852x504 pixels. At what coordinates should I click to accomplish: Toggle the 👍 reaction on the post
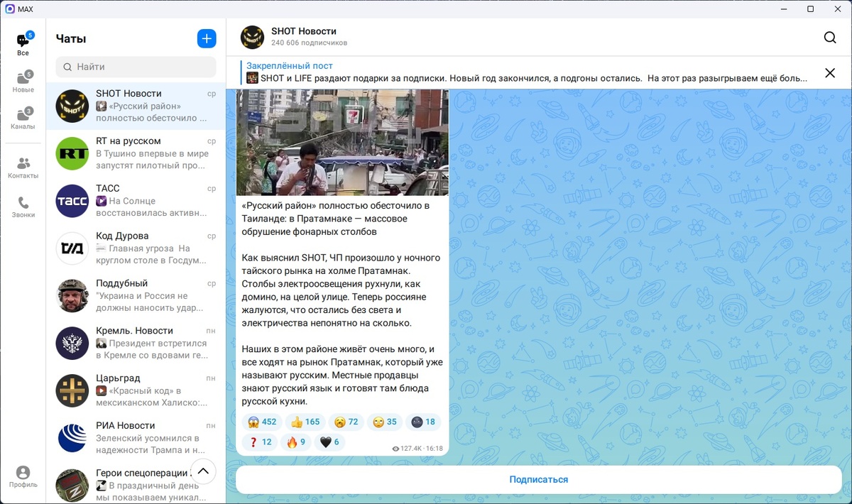tap(305, 422)
